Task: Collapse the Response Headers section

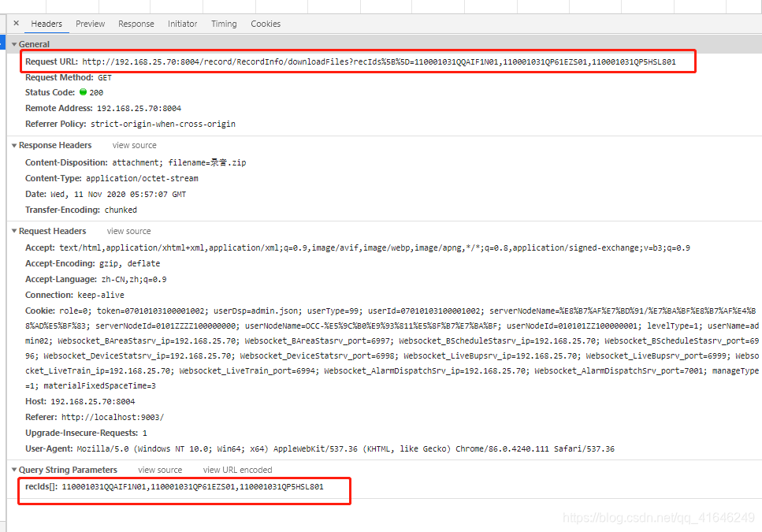Action: pyautogui.click(x=16, y=145)
